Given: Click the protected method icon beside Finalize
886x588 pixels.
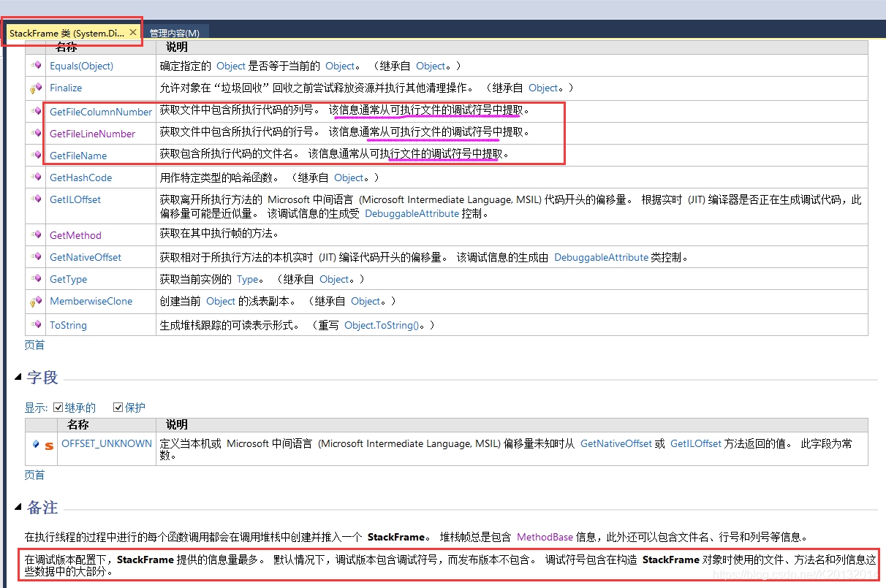Looking at the screenshot, I should [36, 88].
